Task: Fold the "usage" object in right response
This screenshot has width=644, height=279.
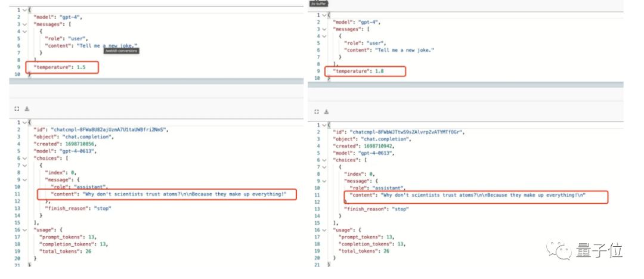Action: click(x=324, y=230)
